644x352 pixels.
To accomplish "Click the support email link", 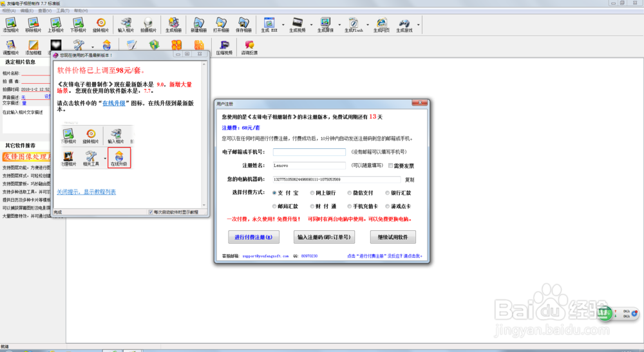I will (x=265, y=256).
